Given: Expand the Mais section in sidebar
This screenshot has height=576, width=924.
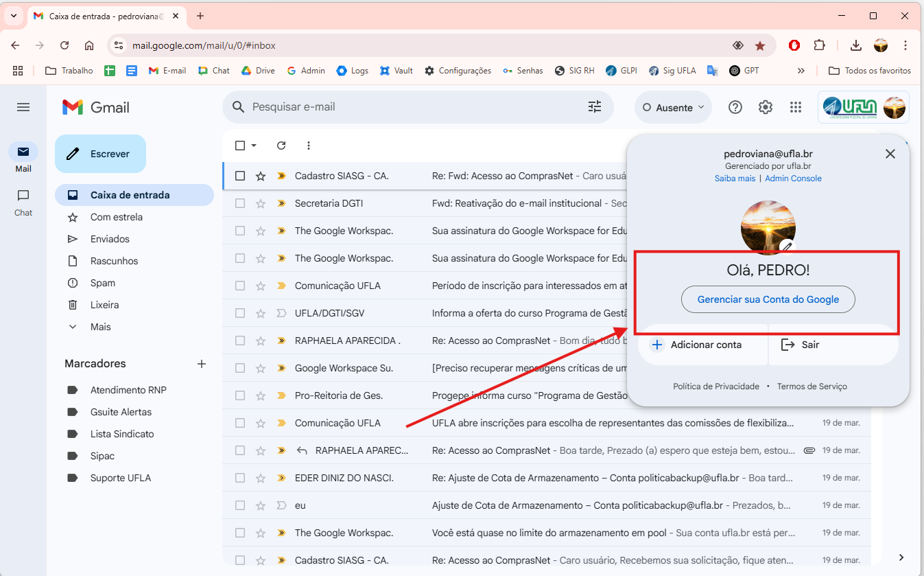Looking at the screenshot, I should pyautogui.click(x=100, y=327).
